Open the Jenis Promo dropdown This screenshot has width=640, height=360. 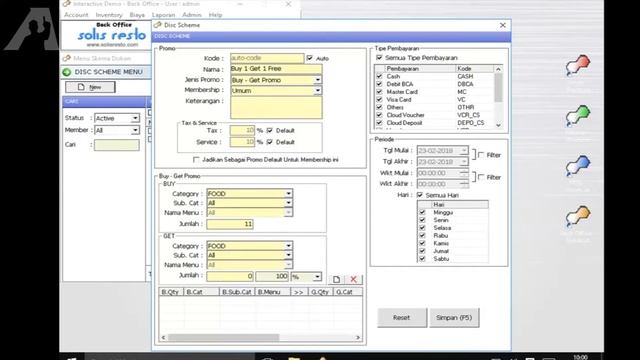318,80
